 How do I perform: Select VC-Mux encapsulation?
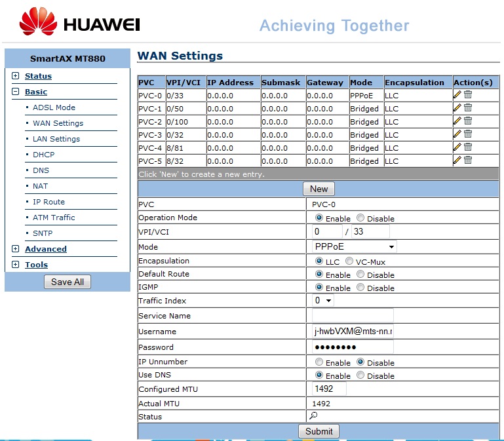point(349,261)
